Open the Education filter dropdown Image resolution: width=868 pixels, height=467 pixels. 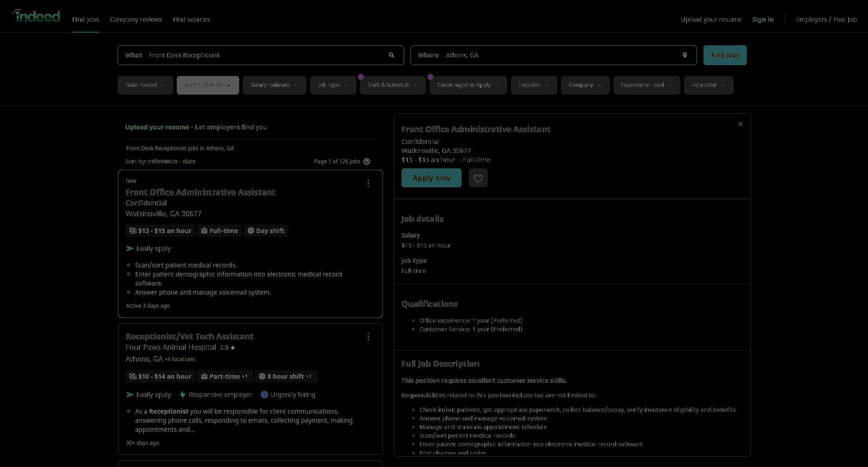[709, 85]
